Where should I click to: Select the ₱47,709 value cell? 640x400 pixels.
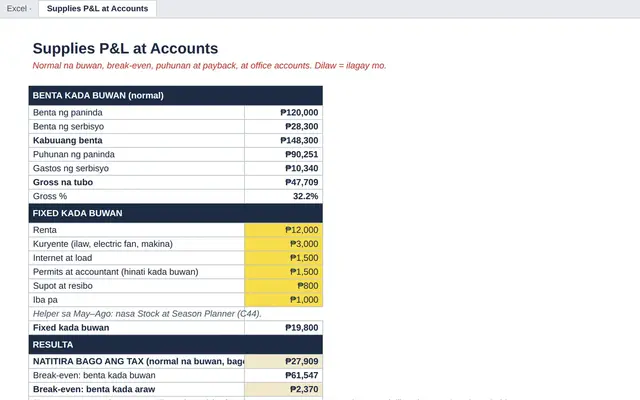pos(284,182)
